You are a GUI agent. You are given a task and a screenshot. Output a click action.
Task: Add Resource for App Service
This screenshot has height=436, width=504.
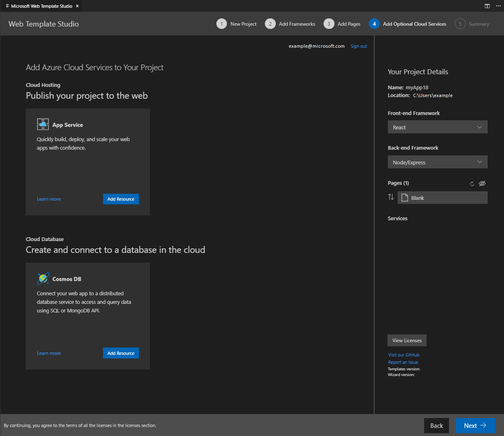(121, 199)
